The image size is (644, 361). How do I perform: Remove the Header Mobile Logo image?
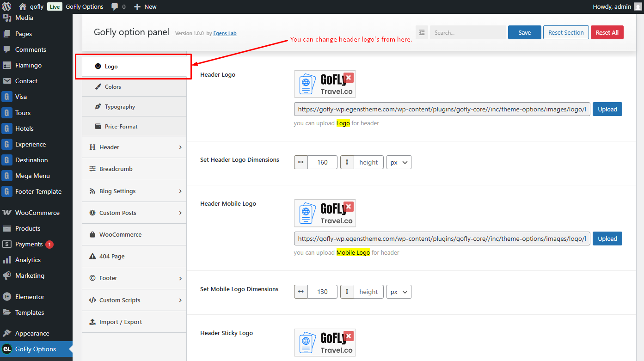(349, 207)
